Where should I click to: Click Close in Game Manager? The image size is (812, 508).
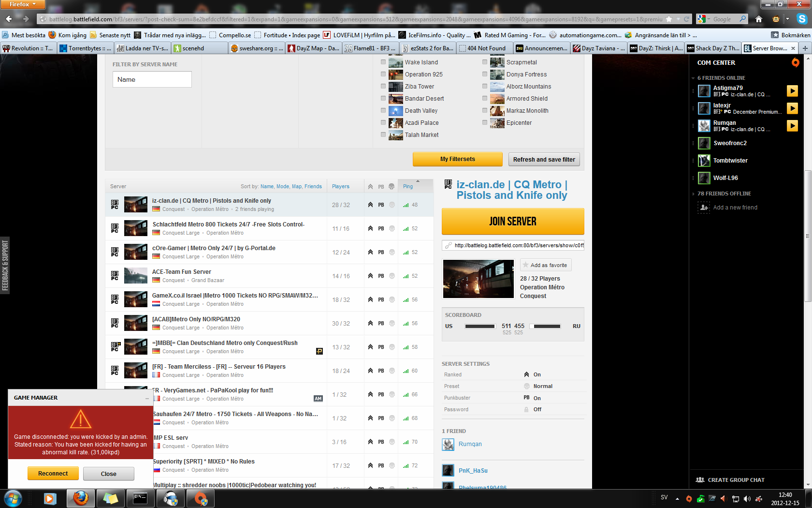tap(108, 474)
